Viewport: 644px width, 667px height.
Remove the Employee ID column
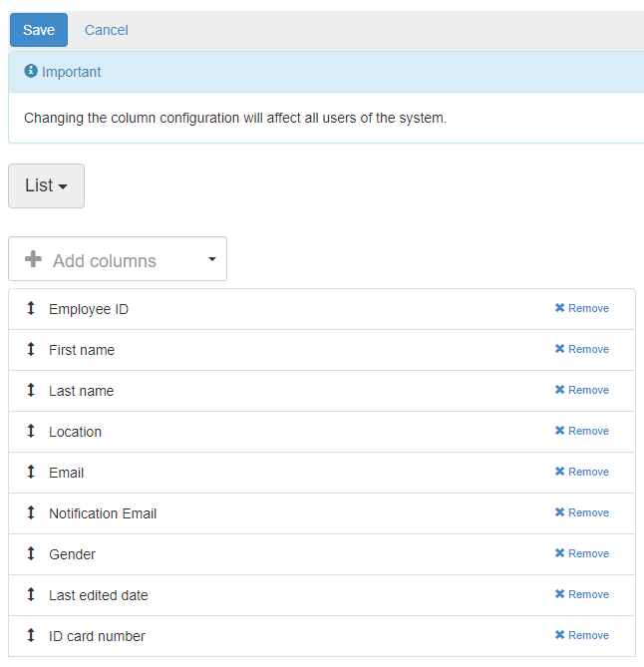[581, 309]
